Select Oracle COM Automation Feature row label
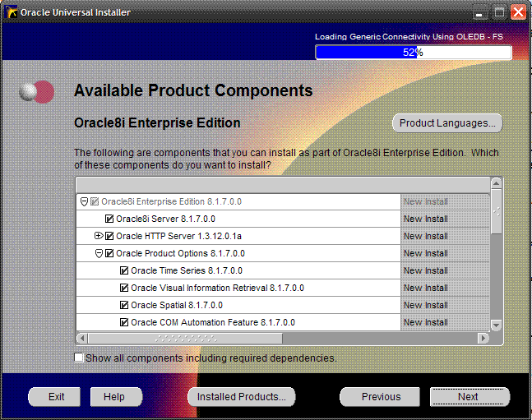The width and height of the screenshot is (532, 420). pyautogui.click(x=212, y=322)
